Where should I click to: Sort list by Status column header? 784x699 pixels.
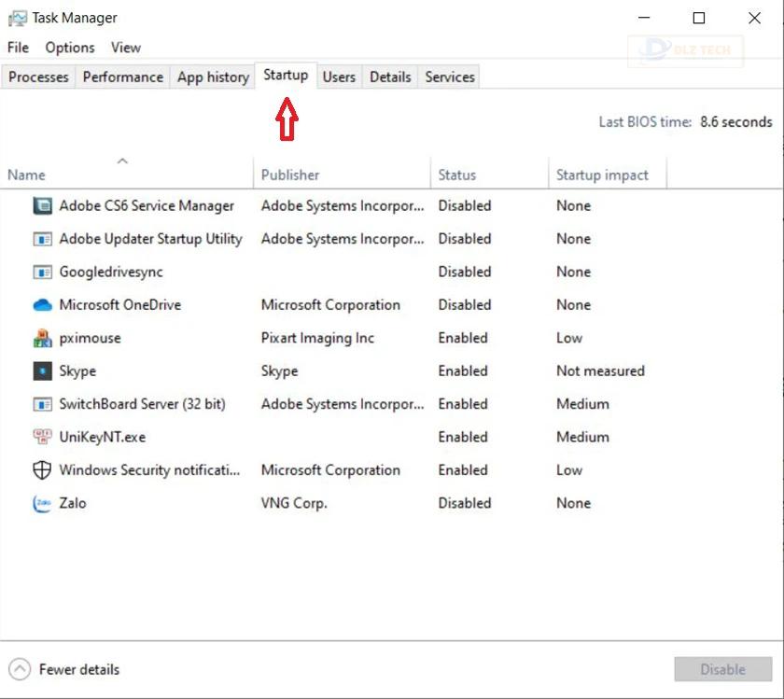(x=489, y=173)
